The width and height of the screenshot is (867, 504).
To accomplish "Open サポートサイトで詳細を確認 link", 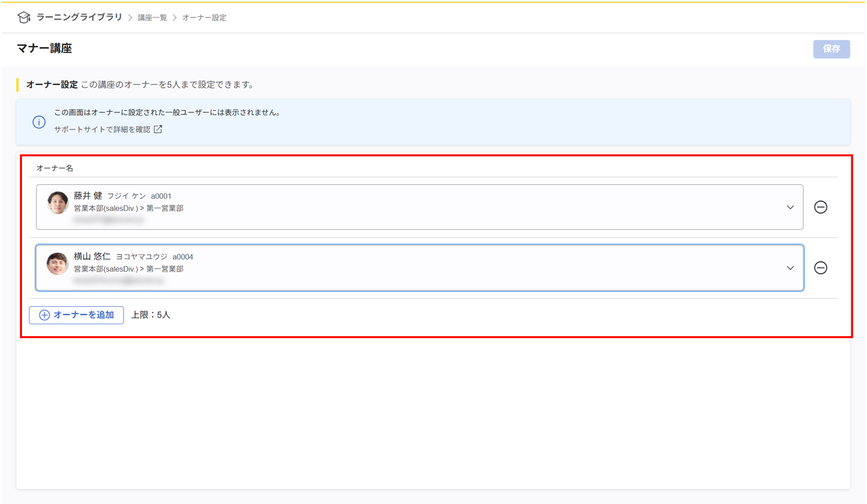I will coord(102,129).
